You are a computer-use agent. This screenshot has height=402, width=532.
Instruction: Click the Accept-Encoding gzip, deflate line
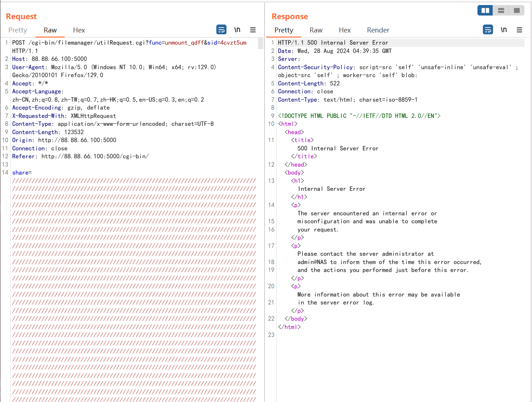(x=61, y=108)
